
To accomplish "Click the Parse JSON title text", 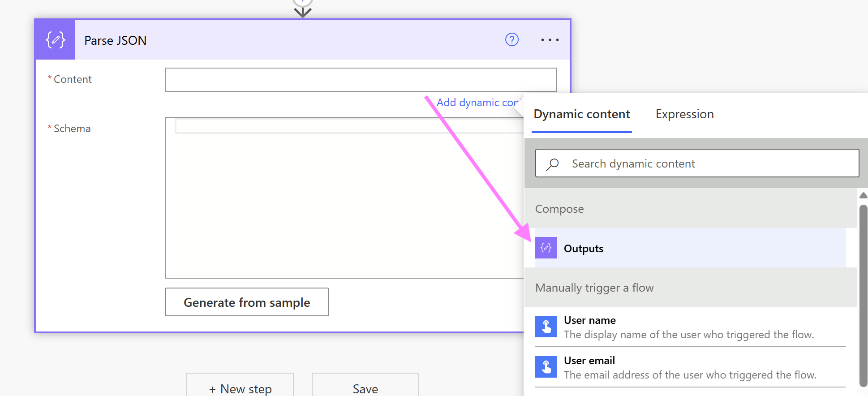I will click(116, 40).
